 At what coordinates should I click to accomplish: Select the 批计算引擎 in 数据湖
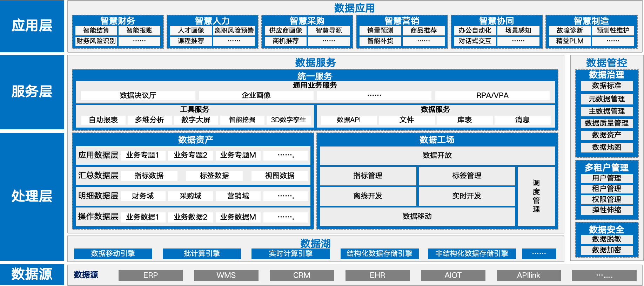coord(202,253)
